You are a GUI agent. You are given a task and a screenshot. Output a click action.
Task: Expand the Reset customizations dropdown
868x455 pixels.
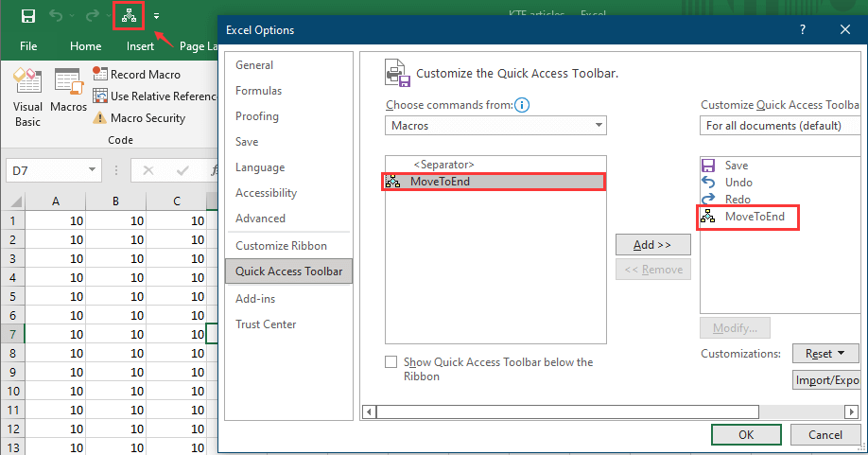click(825, 354)
